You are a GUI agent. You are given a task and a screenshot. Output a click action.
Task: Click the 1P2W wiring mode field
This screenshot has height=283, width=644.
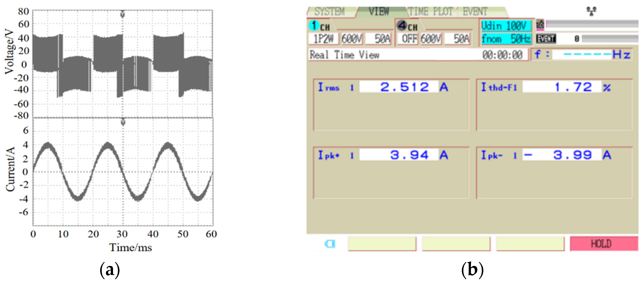point(323,39)
